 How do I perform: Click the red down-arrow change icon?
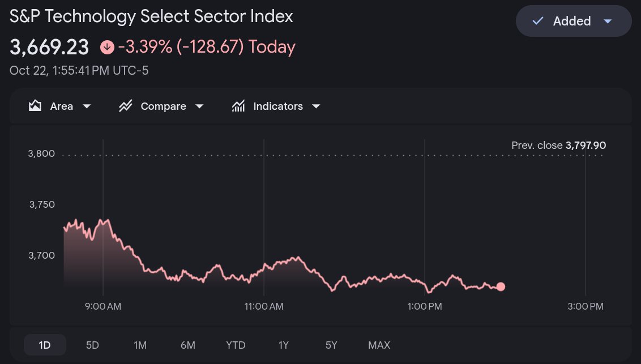pyautogui.click(x=107, y=48)
